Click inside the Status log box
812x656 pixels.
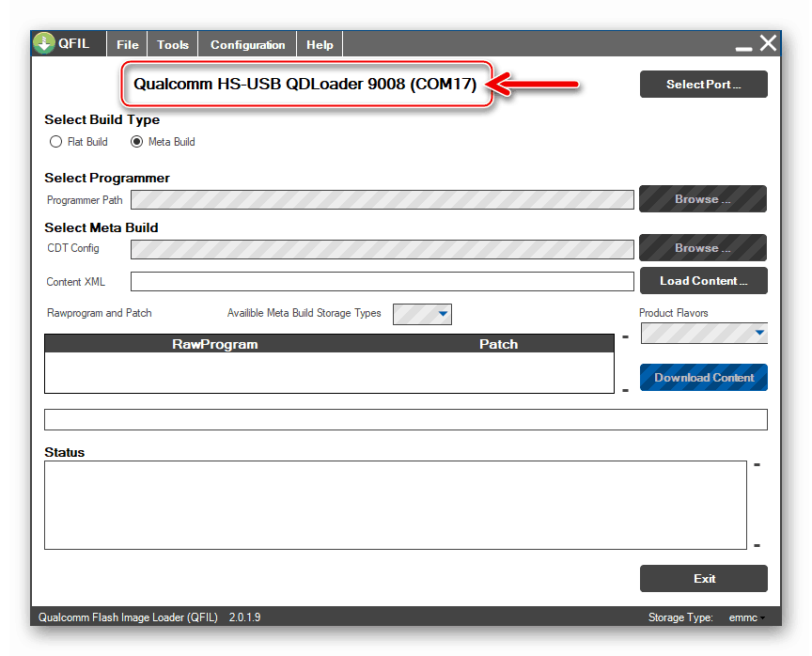[x=396, y=506]
